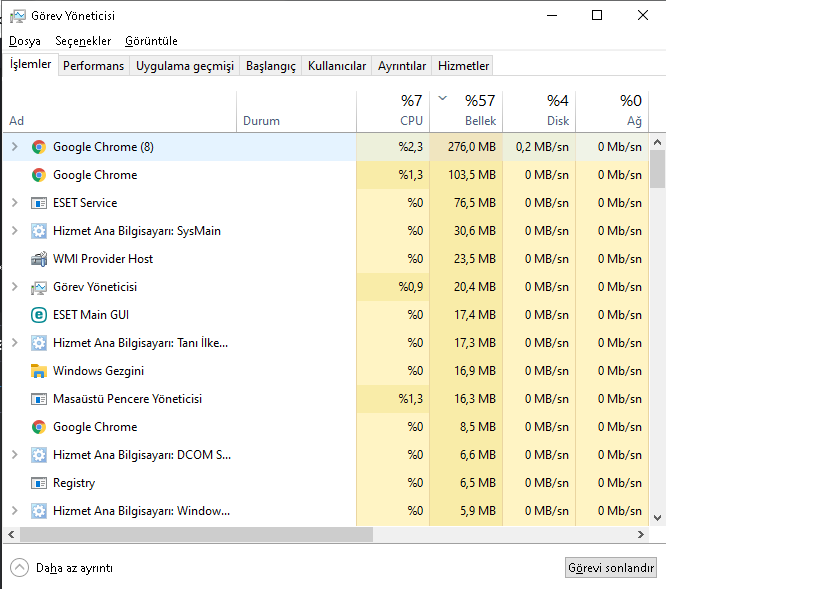Expand the Hizmet Ana Bilgisayarı: Tanı İlke group

(x=15, y=343)
